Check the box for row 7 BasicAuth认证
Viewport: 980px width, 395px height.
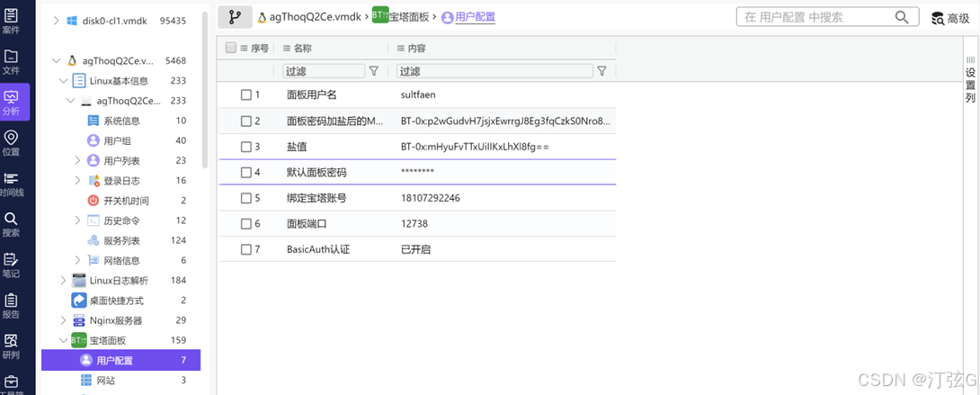click(x=246, y=249)
